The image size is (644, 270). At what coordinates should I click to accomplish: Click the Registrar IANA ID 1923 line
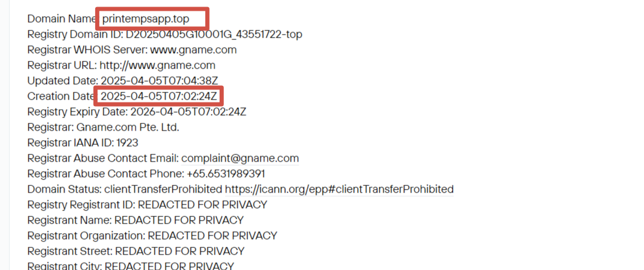(83, 143)
